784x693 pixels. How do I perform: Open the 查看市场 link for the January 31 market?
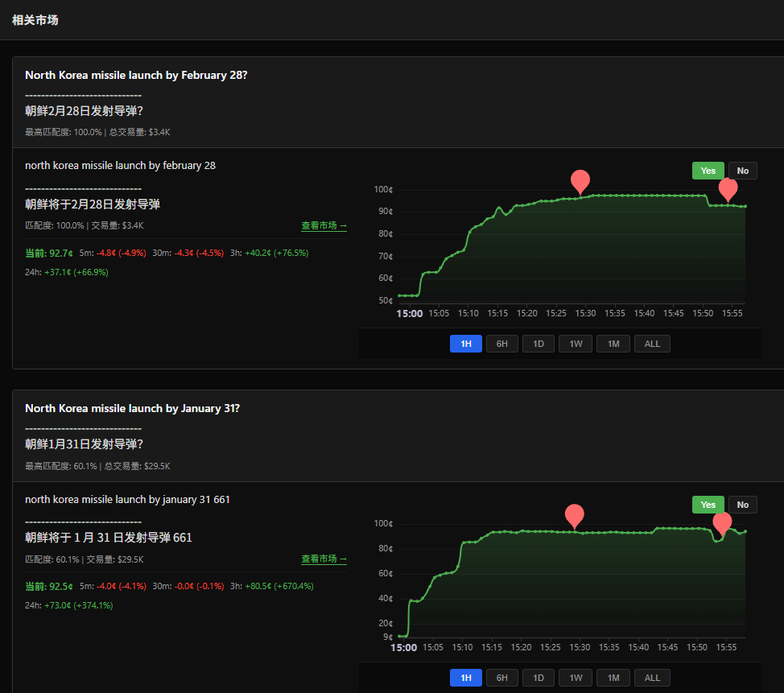324,559
